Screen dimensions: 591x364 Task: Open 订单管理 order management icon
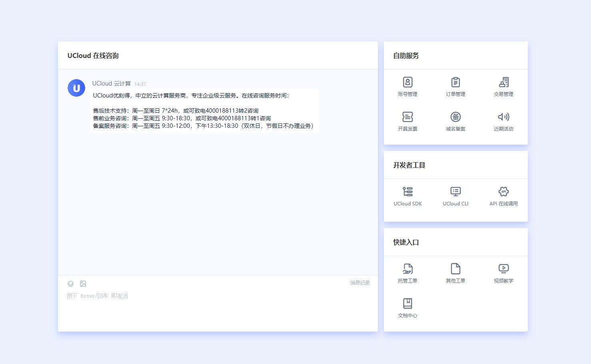pos(455,82)
